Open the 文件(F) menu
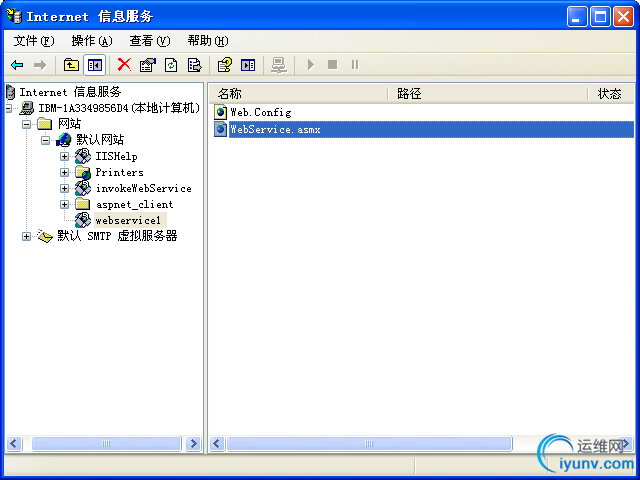 click(34, 41)
